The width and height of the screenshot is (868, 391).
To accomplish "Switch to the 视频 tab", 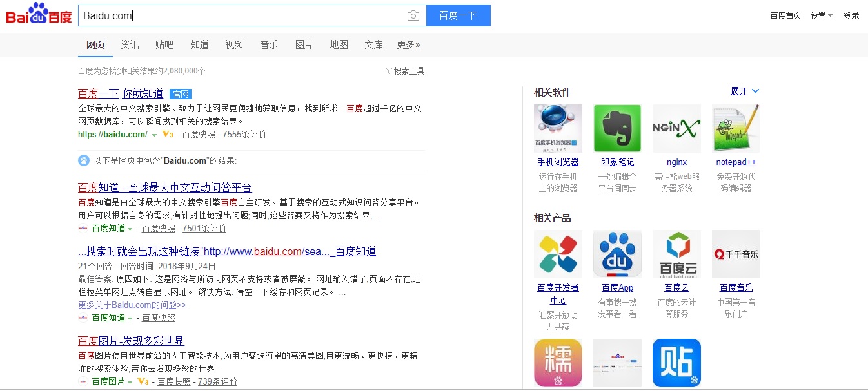I will (234, 44).
